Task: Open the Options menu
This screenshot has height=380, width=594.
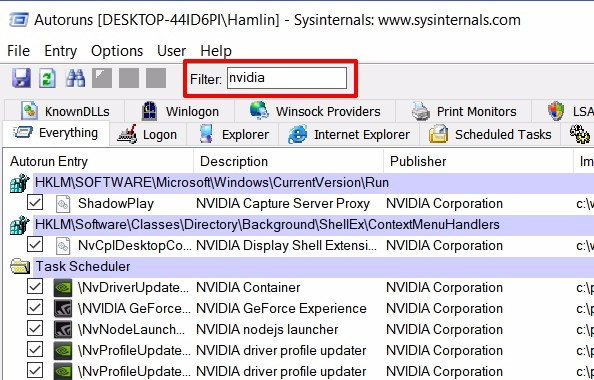Action: coord(117,51)
